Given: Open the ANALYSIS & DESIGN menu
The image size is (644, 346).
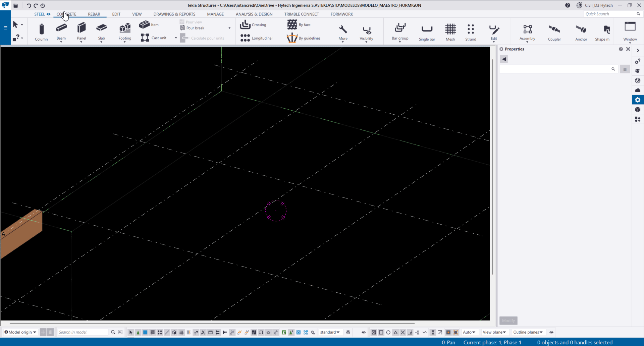Looking at the screenshot, I should [254, 14].
